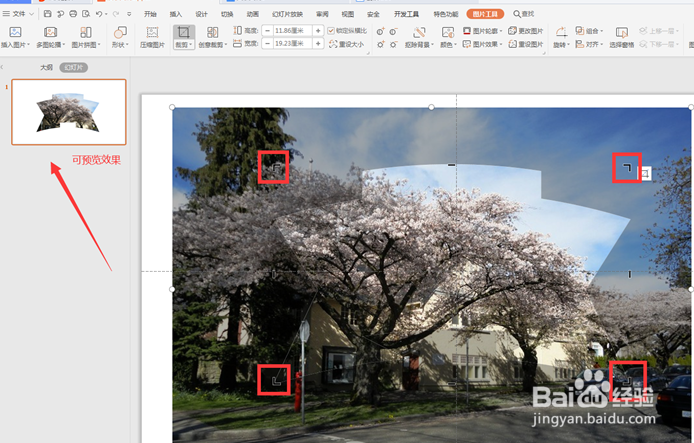This screenshot has height=443, width=694.
Task: Click the 重设图片 button
Action: pos(525,44)
